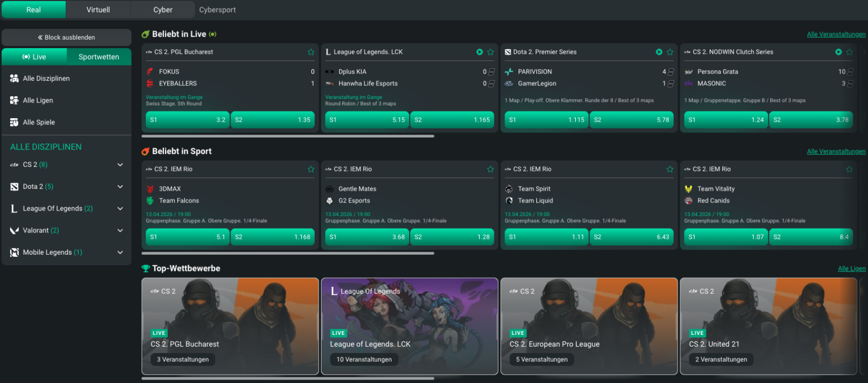
Task: Click the Team Spirit logo
Action: click(509, 189)
